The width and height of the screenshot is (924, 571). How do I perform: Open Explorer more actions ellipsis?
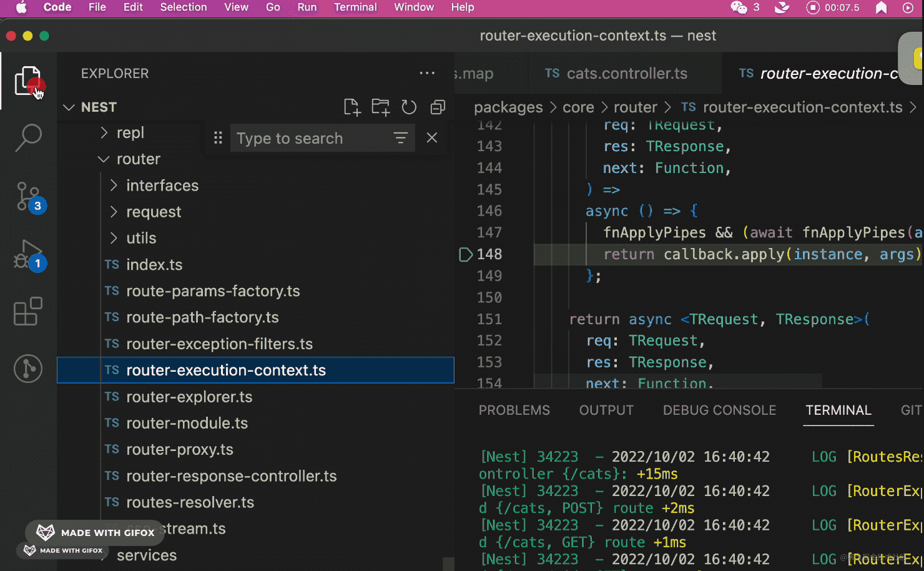point(427,73)
